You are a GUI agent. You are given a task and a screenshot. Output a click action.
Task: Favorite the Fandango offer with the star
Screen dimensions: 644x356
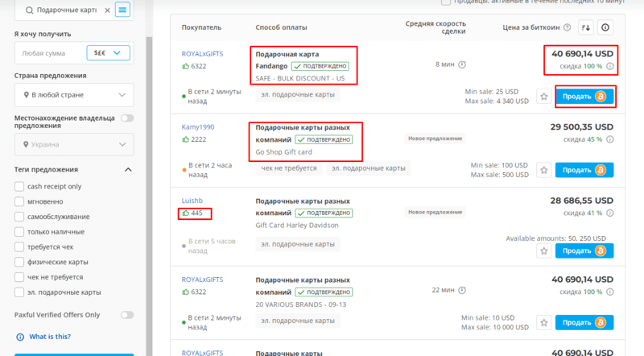point(544,97)
